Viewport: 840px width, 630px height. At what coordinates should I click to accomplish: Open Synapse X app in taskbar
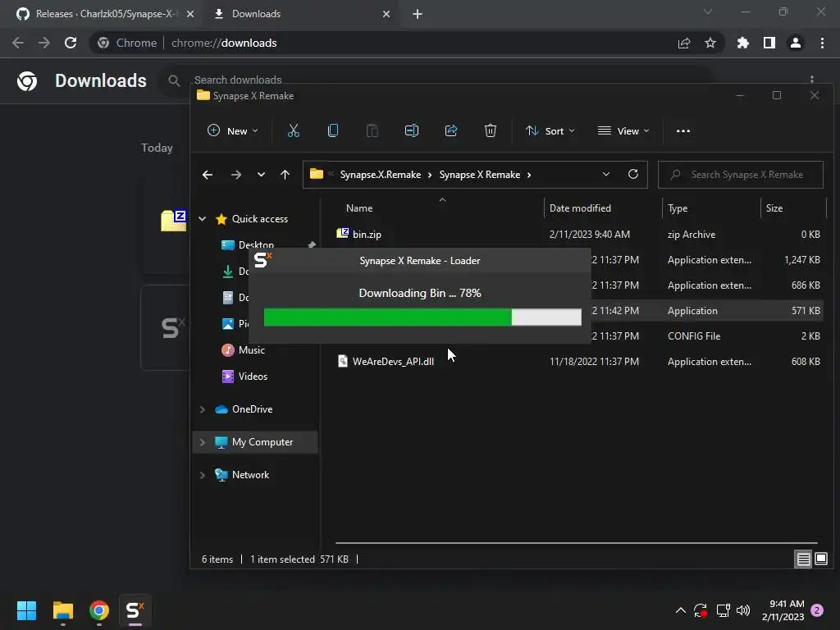(135, 610)
